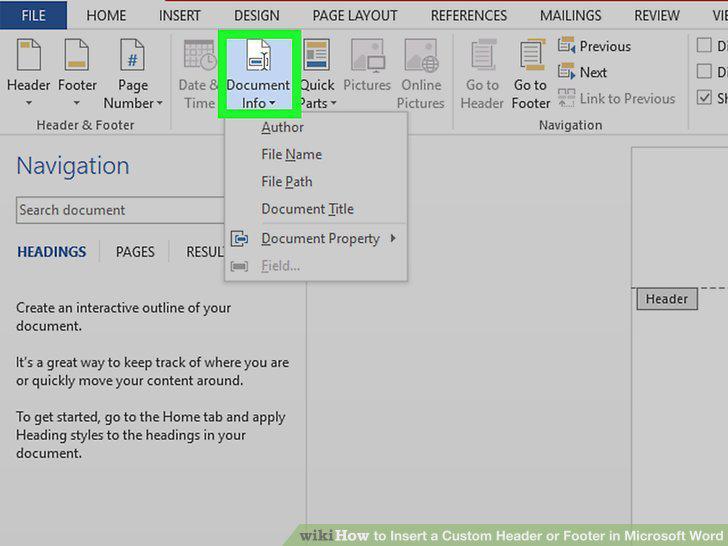
Task: Insert Date & Time
Action: pos(198,73)
